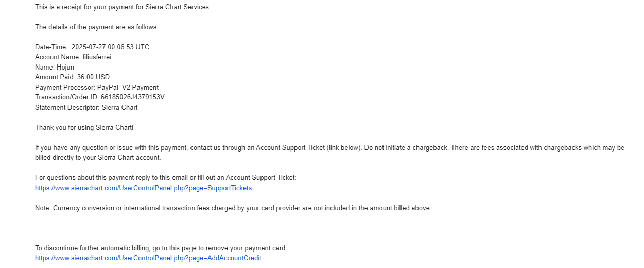Click the currency conversion note line
The width and height of the screenshot is (644, 268).
tap(233, 208)
